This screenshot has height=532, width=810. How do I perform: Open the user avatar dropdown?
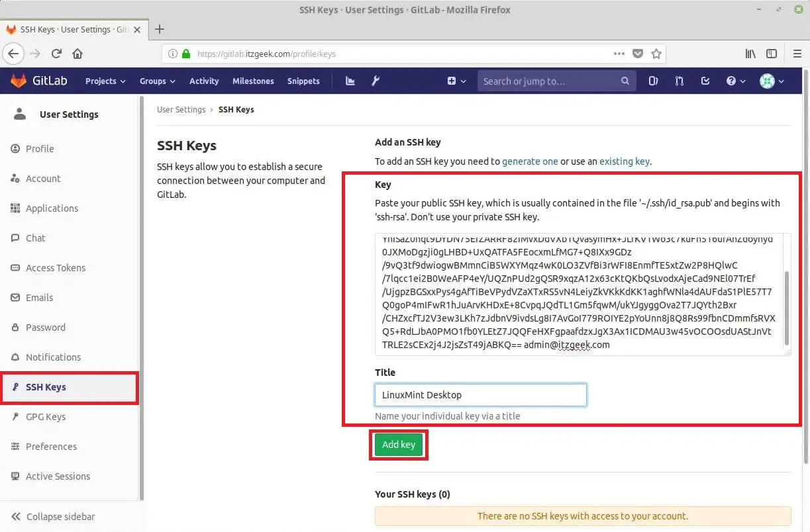coord(772,81)
